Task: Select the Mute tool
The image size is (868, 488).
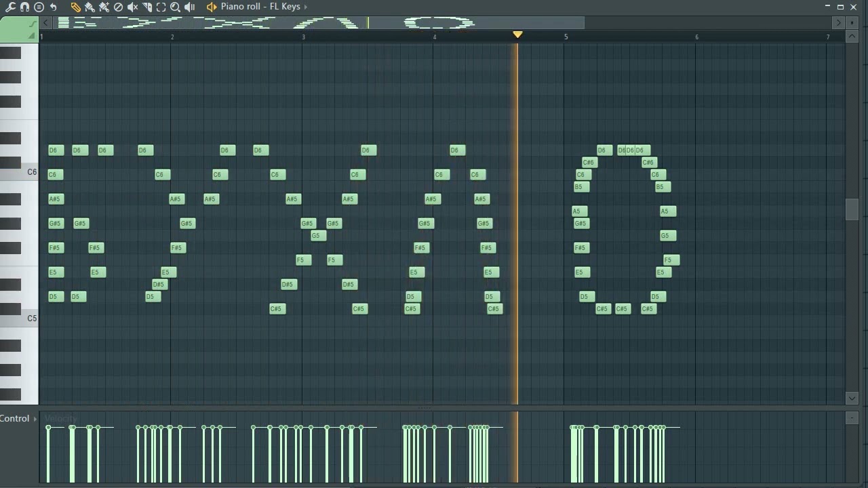Action: pos(133,7)
